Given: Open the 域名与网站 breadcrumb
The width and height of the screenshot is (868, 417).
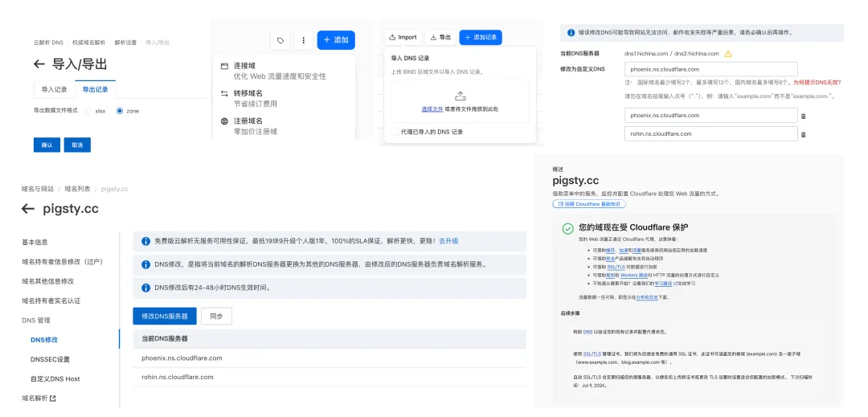Looking at the screenshot, I should point(38,189).
